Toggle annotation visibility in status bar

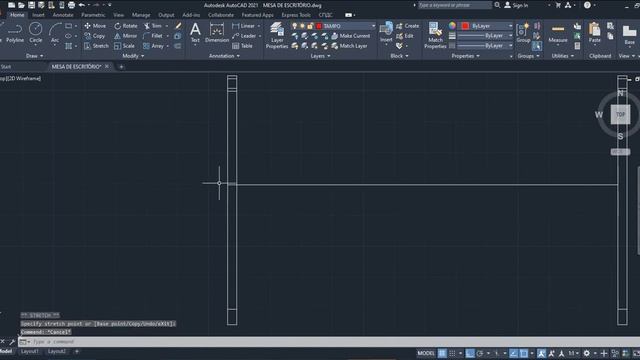point(542,353)
